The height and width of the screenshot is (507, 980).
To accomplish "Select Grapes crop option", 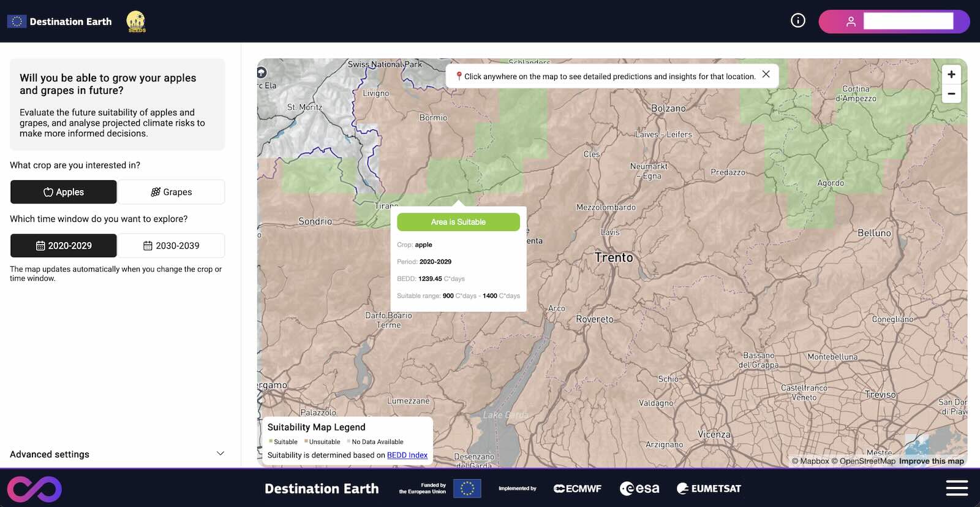I will click(171, 192).
